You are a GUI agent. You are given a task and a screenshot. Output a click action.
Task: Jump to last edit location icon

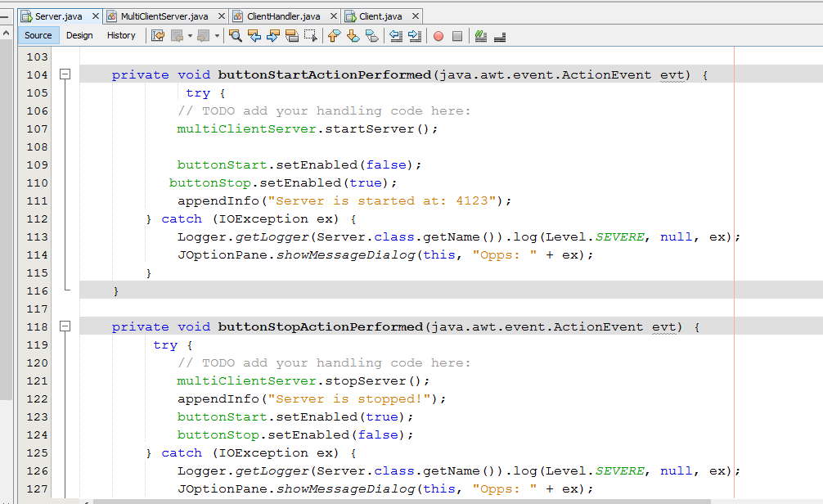tap(158, 35)
